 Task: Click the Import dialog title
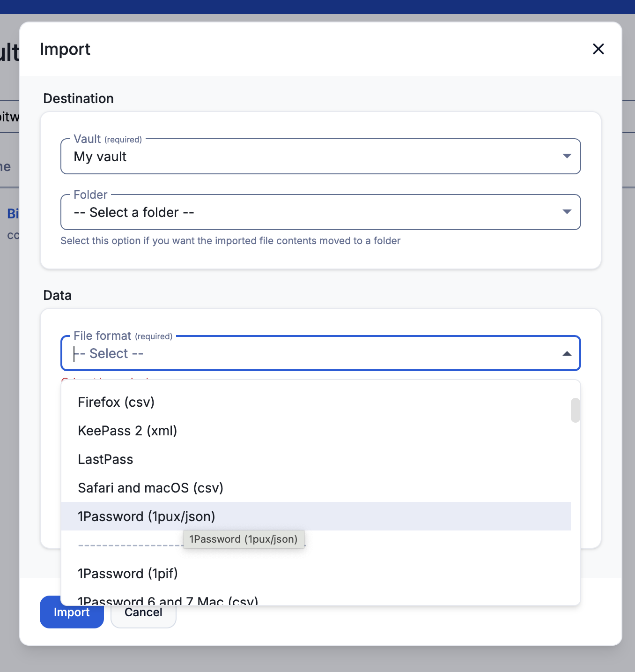click(x=65, y=49)
